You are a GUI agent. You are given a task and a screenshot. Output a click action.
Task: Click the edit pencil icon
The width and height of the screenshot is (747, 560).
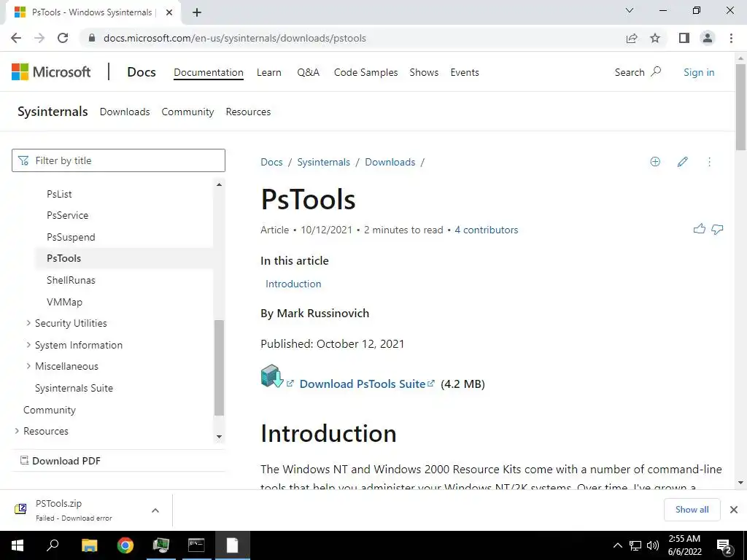[x=682, y=162]
